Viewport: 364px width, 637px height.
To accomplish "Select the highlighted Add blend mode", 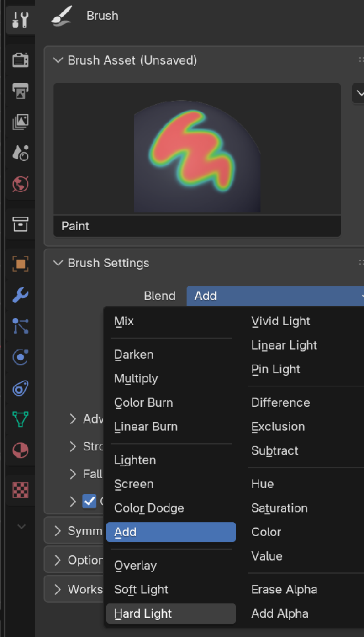I will click(171, 532).
